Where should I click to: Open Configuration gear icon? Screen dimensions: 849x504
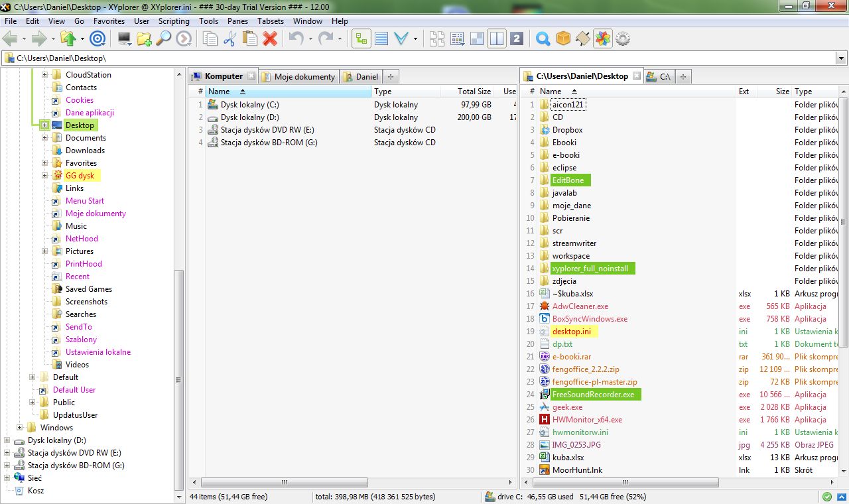pyautogui.click(x=623, y=38)
